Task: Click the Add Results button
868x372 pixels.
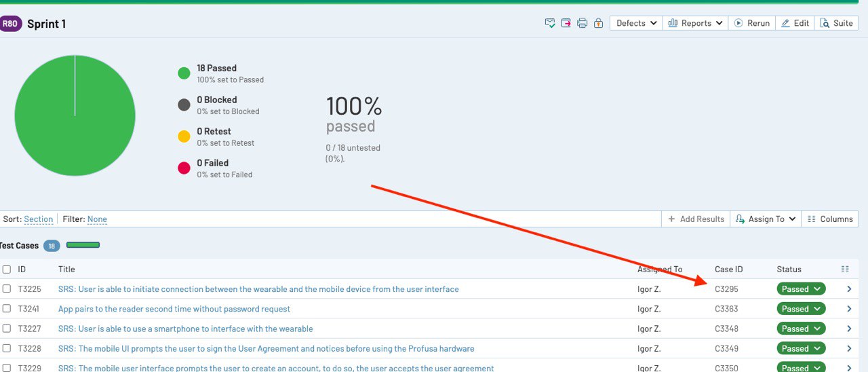Action: (696, 219)
